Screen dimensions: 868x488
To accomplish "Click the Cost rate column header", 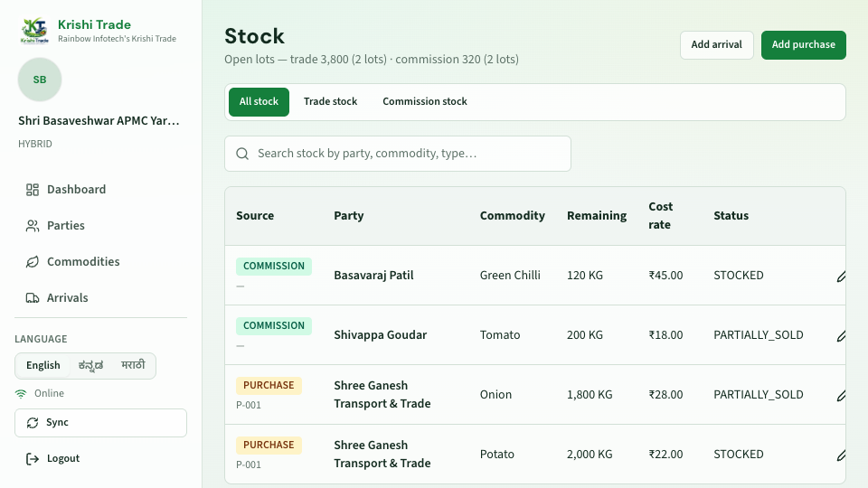I will (x=660, y=216).
